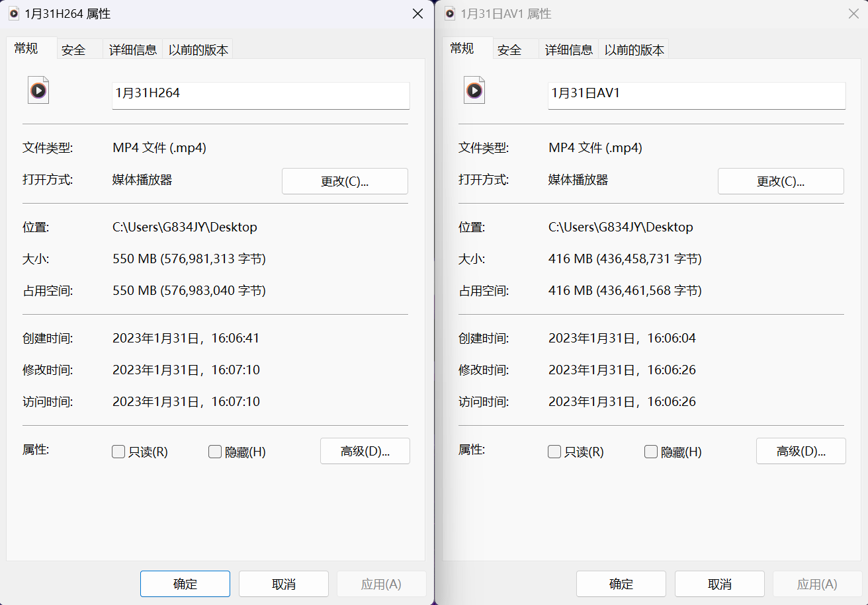Click the file name field containing 1月31H264

pos(261,95)
